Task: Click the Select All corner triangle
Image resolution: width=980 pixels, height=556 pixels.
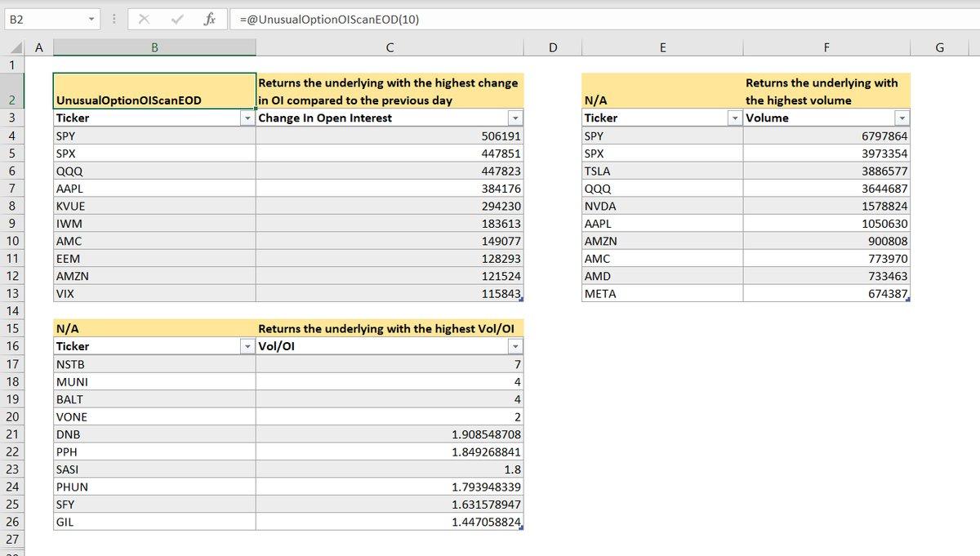Action: pyautogui.click(x=16, y=48)
